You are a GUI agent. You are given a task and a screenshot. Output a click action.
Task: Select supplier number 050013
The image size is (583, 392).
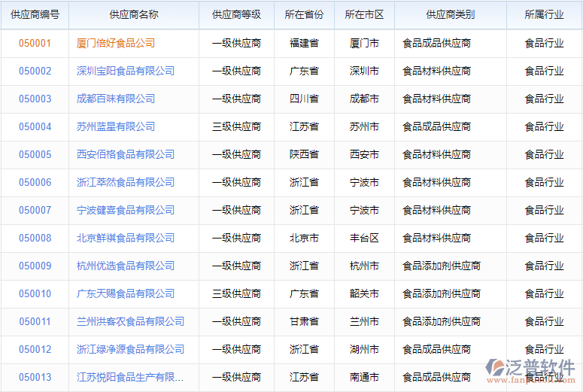[x=35, y=377]
